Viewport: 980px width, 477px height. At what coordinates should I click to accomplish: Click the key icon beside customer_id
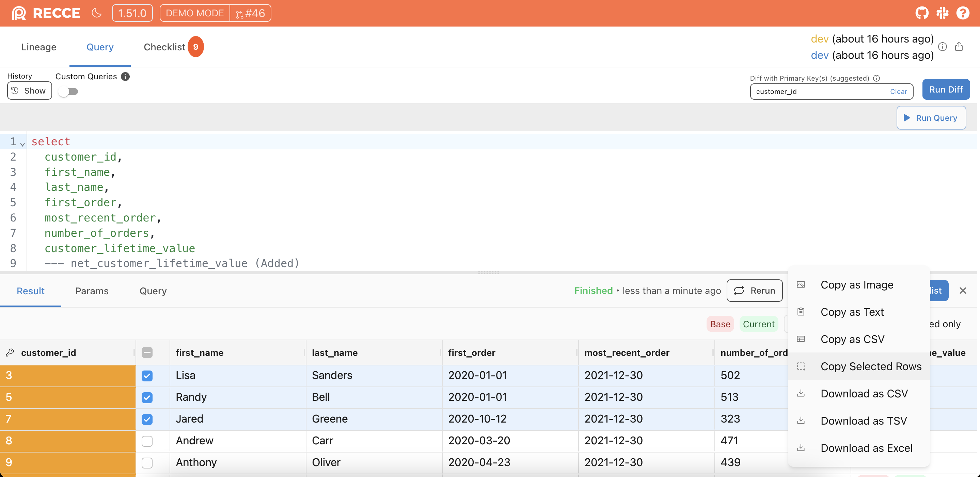coord(10,352)
